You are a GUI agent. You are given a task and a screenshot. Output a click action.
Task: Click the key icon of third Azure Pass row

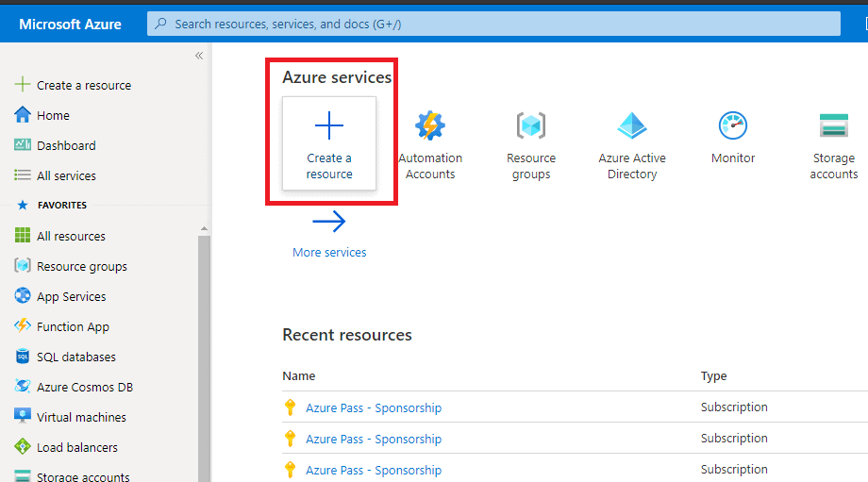tap(290, 470)
